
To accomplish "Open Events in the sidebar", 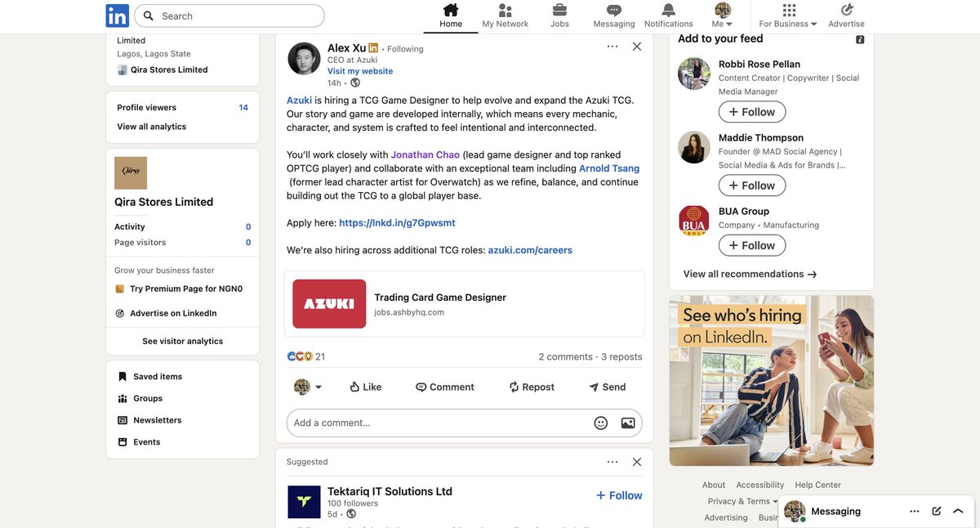I will tap(140, 442).
